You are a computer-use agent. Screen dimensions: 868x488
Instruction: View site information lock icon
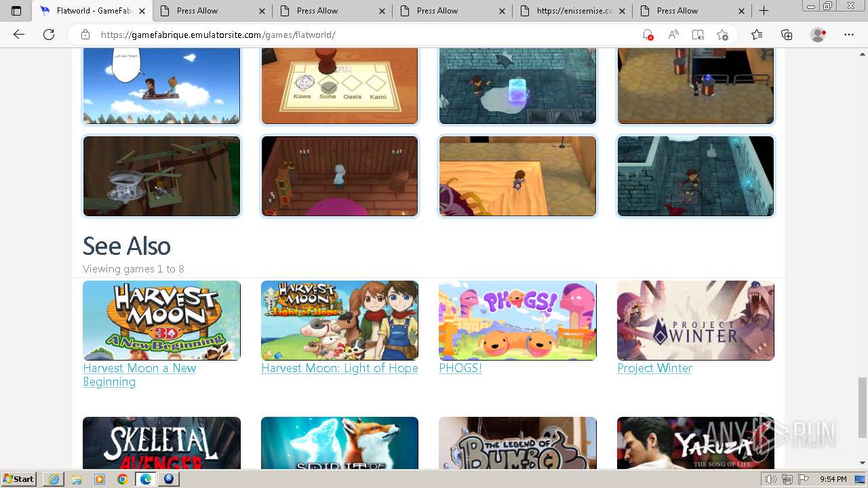[85, 35]
